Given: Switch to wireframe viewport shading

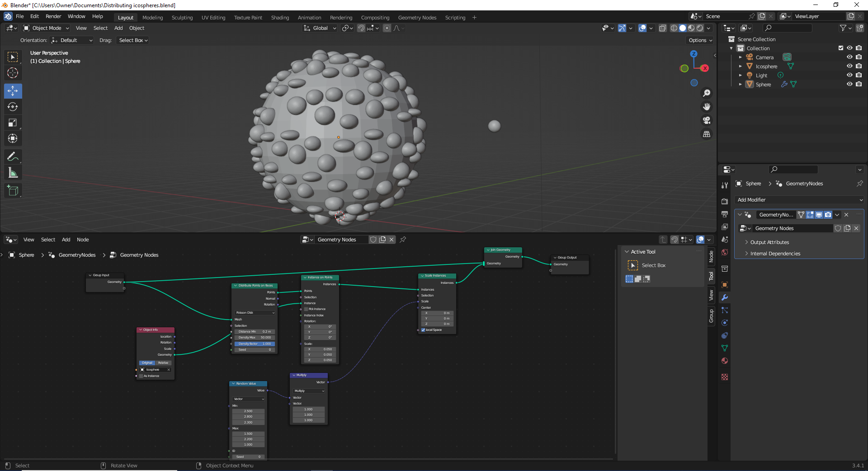Looking at the screenshot, I should (674, 28).
